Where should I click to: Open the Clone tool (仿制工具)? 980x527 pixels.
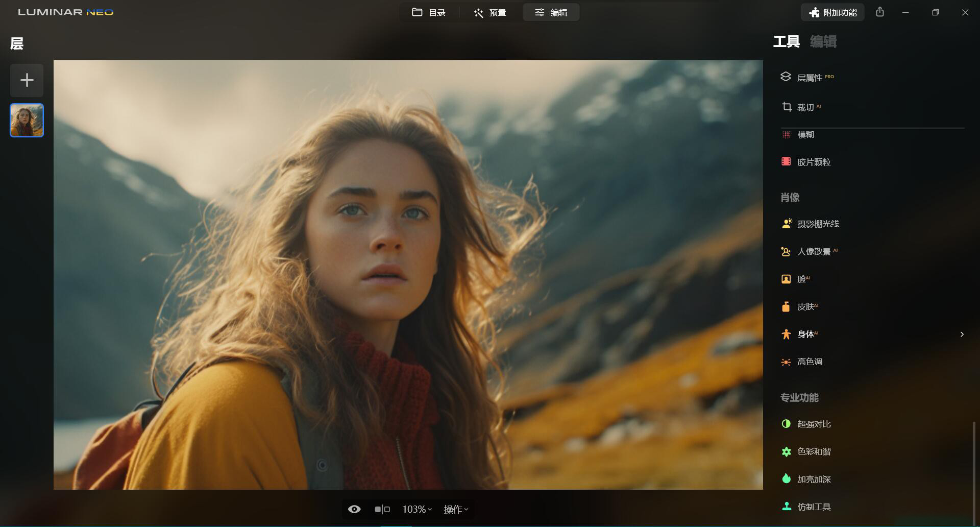[x=813, y=507]
